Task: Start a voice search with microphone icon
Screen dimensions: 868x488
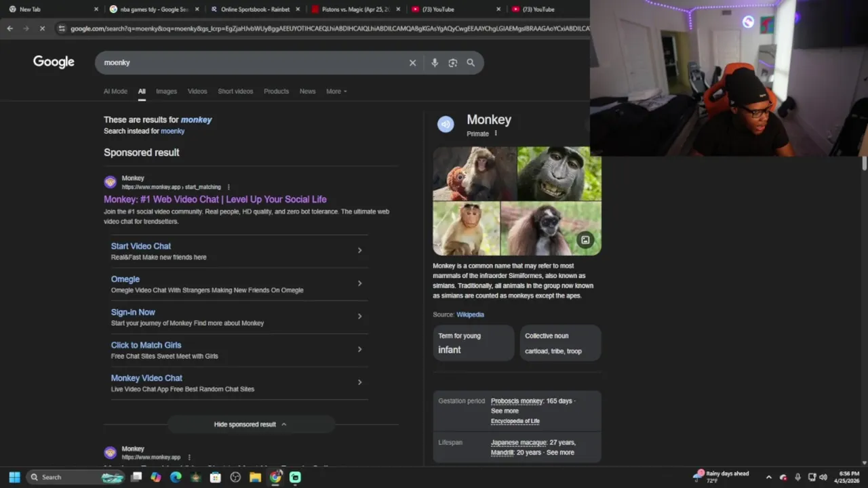Action: click(x=435, y=62)
